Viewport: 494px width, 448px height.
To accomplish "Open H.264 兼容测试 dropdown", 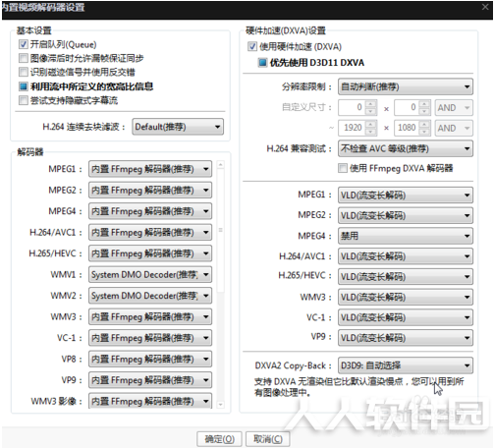I will tap(406, 148).
